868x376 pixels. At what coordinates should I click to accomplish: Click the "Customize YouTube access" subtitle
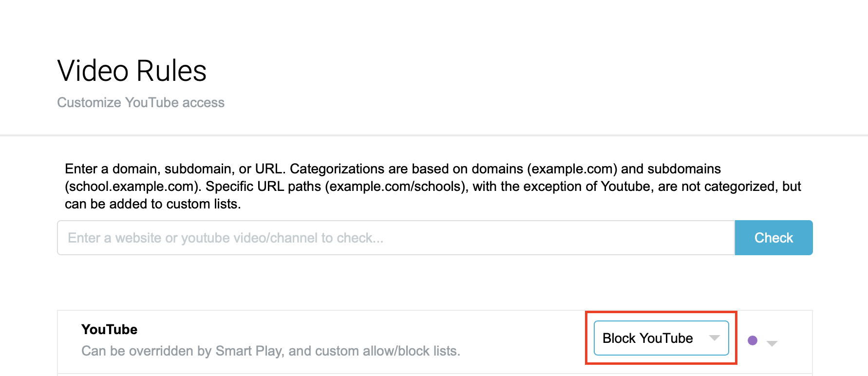141,103
